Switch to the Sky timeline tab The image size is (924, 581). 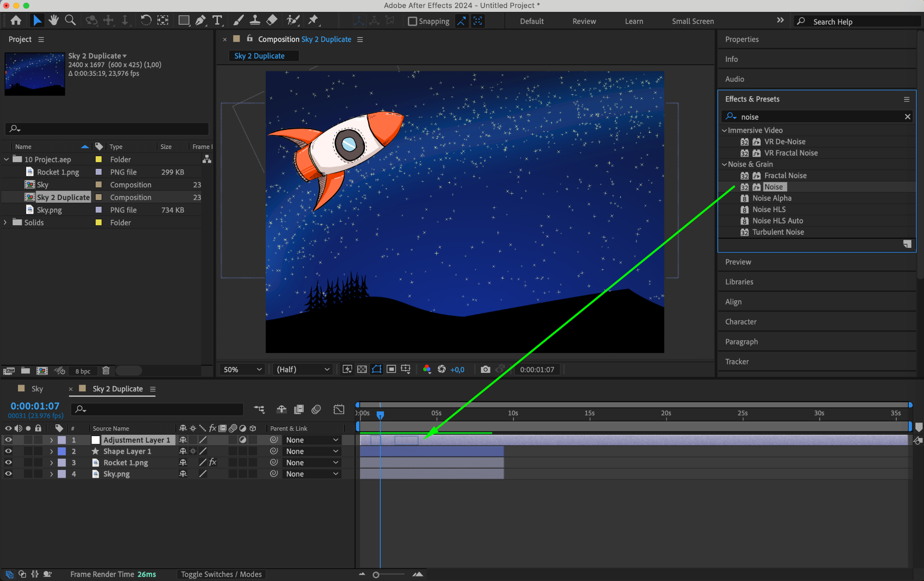click(x=37, y=389)
